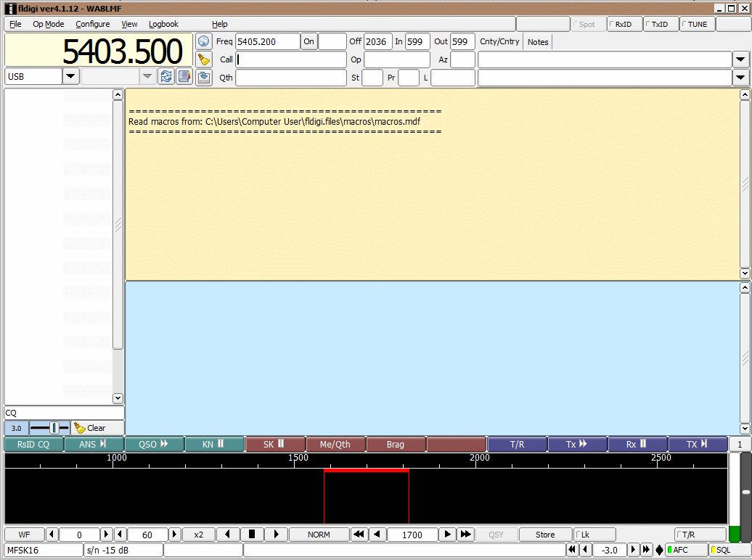Expand the Cnty/Cntry dropdown on Call row
This screenshot has width=752, height=560.
(x=740, y=59)
